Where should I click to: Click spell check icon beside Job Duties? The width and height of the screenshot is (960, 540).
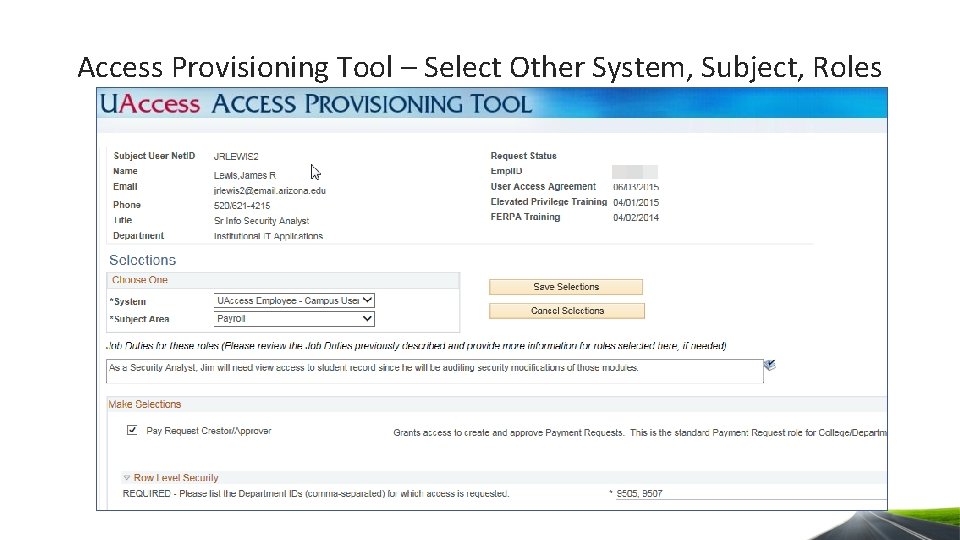tap(770, 366)
